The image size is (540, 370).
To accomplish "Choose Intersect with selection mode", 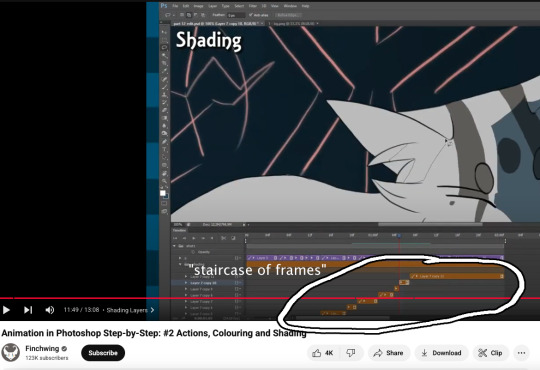I will tap(203, 15).
